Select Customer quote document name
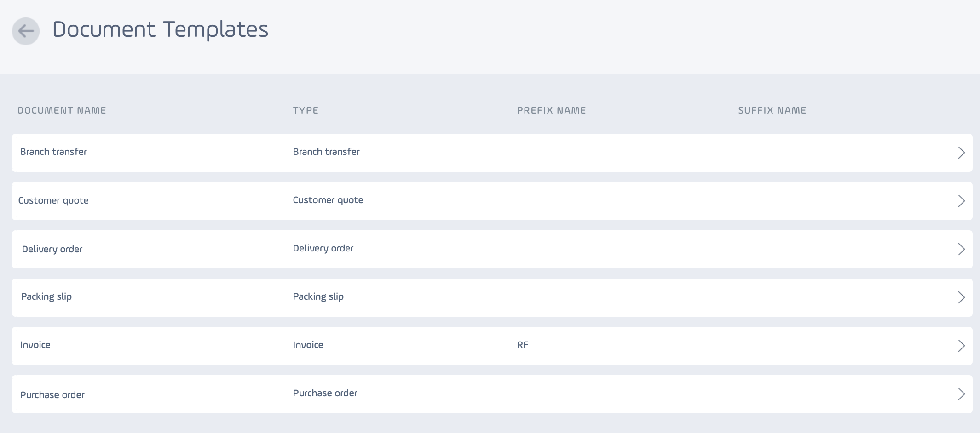This screenshot has height=433, width=980. tap(53, 200)
